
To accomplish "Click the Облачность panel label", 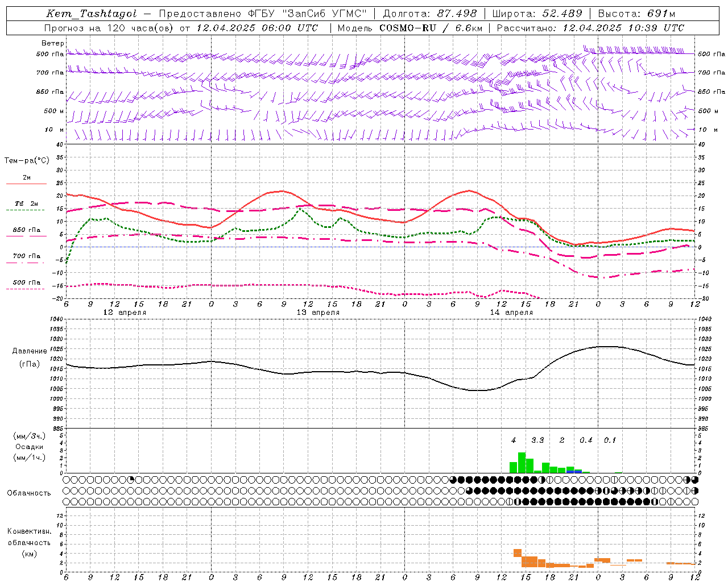I will 29,493.
